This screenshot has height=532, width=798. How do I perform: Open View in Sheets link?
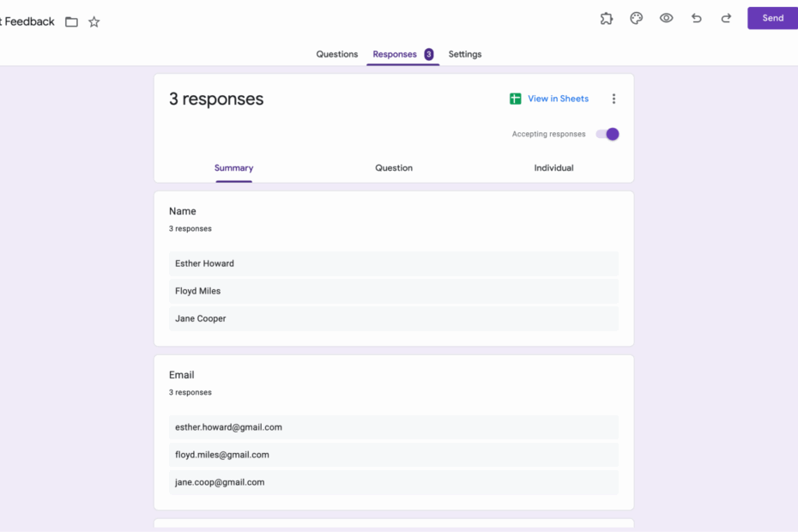click(x=558, y=98)
